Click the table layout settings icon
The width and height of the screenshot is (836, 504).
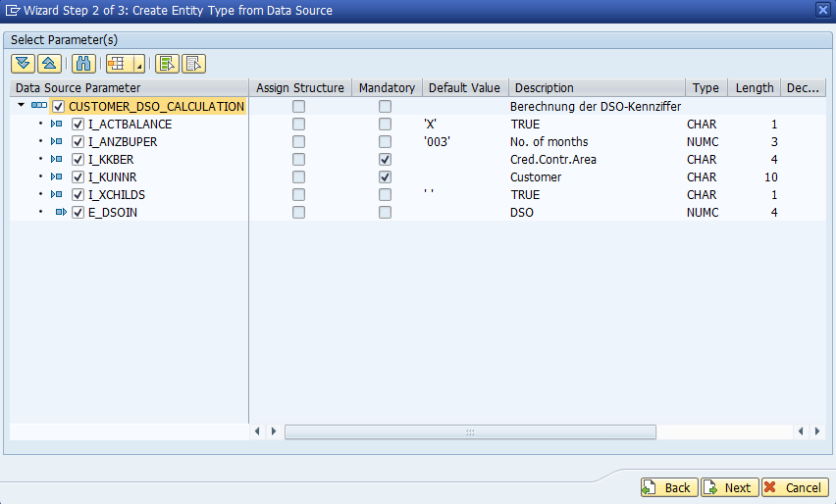coord(117,64)
